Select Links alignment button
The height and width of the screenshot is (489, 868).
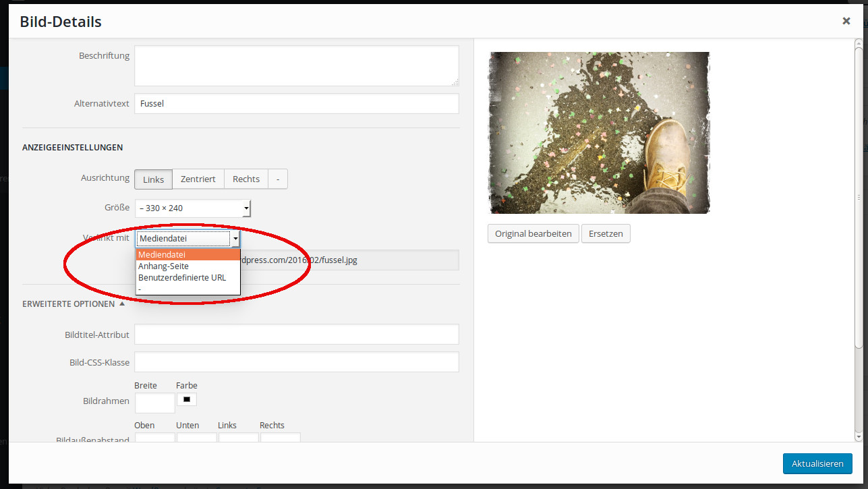click(x=153, y=179)
